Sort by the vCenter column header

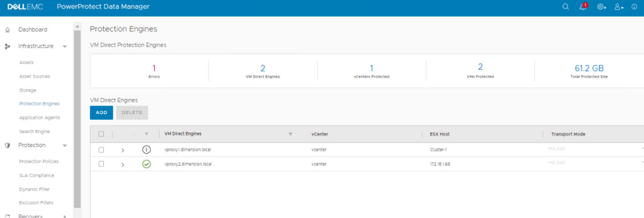[319, 134]
